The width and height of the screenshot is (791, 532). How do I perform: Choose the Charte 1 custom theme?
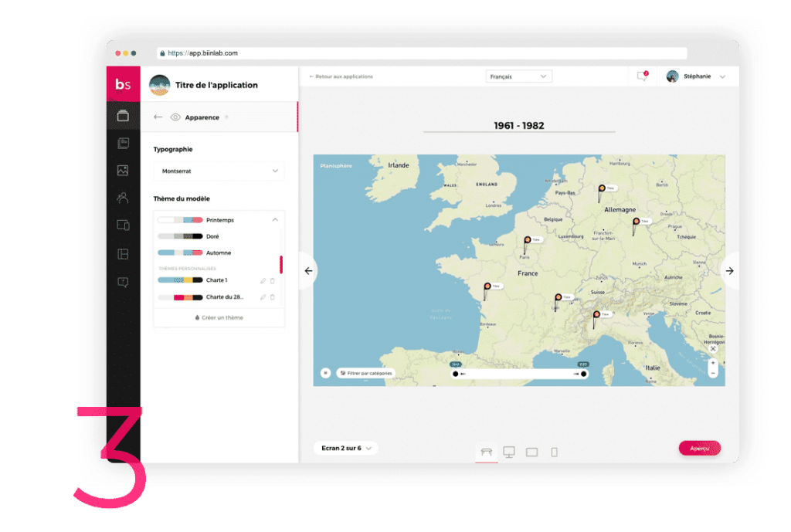point(192,280)
